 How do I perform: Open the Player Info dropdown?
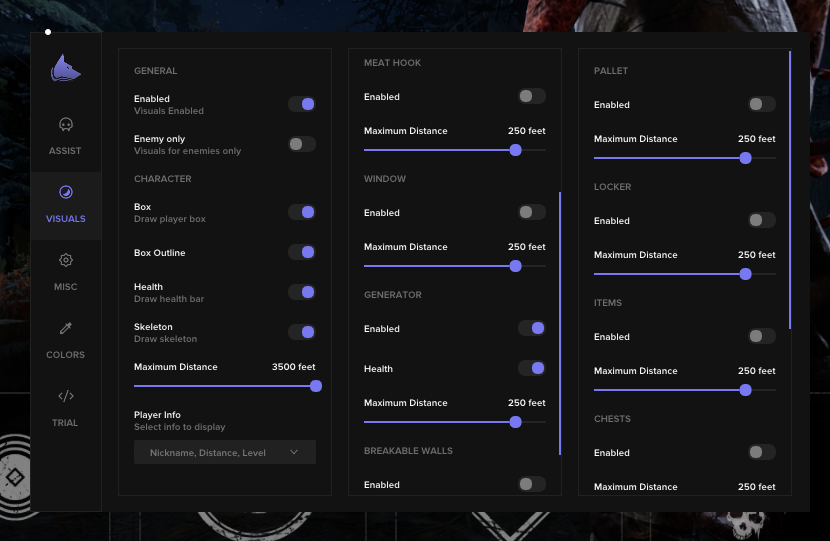click(225, 452)
